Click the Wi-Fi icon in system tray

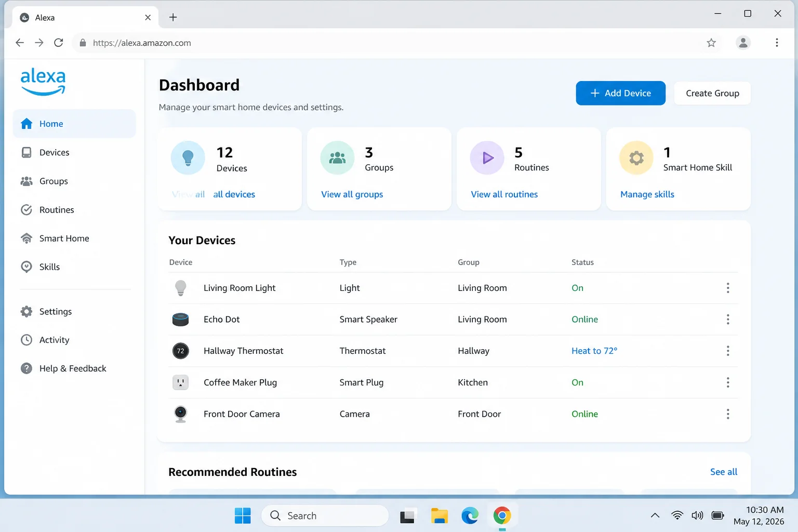(677, 515)
